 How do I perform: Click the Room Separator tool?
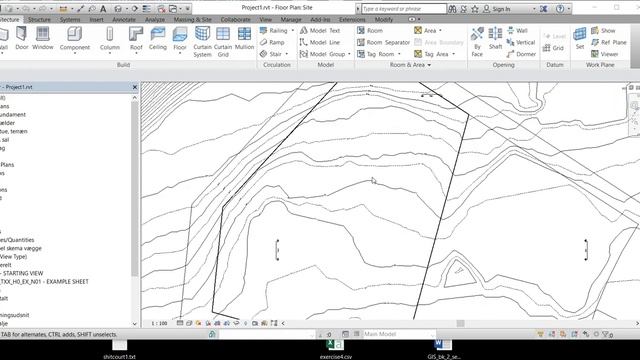(383, 42)
